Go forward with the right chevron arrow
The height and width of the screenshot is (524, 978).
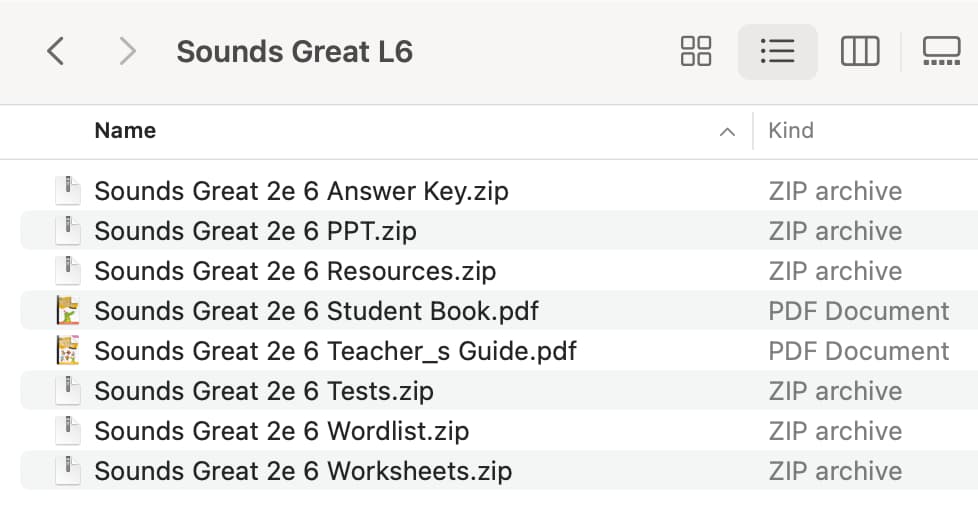pos(127,51)
